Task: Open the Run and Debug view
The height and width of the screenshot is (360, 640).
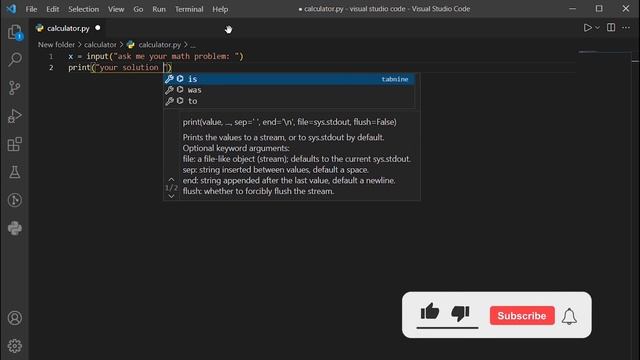Action: click(15, 116)
